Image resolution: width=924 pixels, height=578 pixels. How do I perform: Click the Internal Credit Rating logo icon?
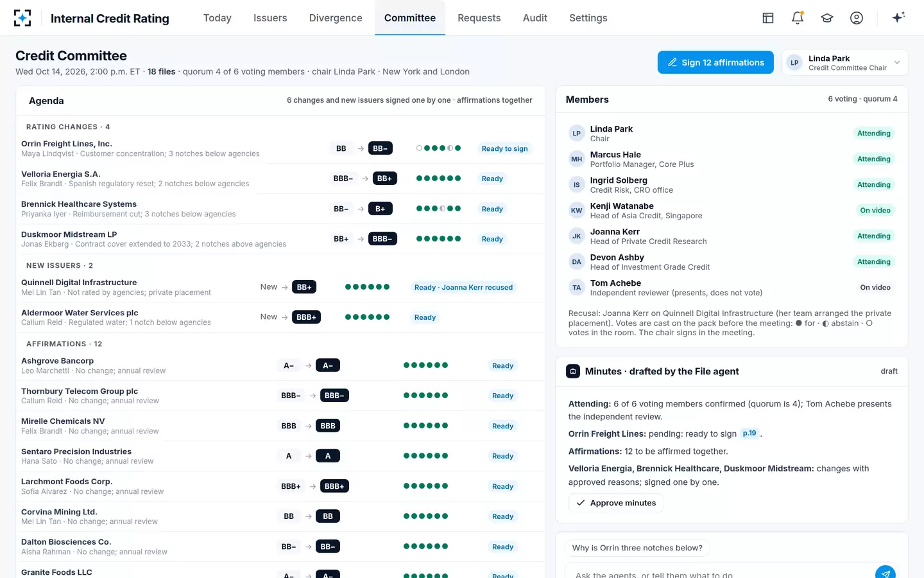tap(22, 18)
